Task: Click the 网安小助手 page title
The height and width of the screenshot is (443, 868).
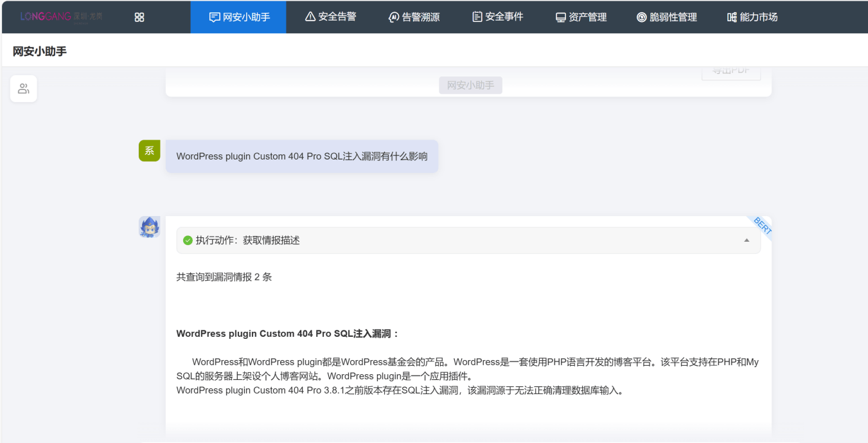Action: [x=40, y=51]
